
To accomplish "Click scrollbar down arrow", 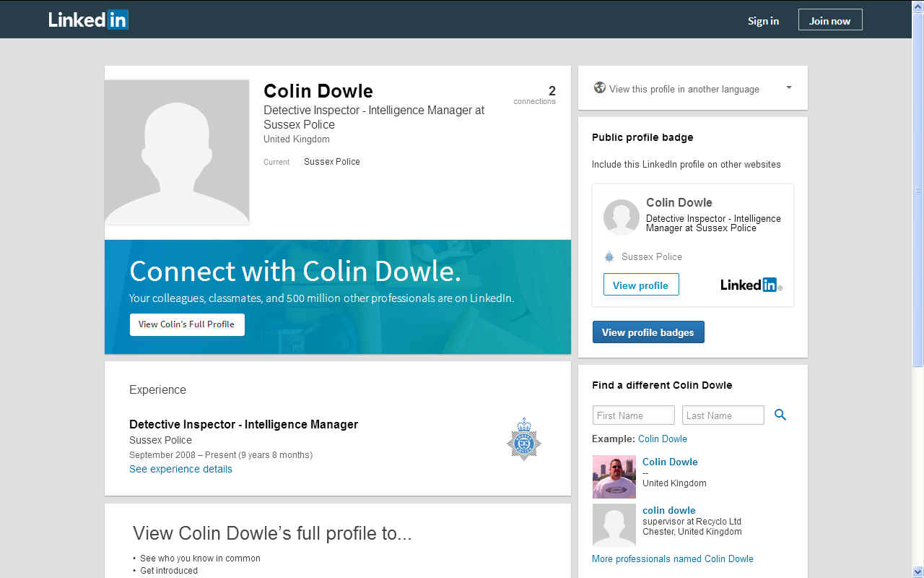I will [918, 571].
